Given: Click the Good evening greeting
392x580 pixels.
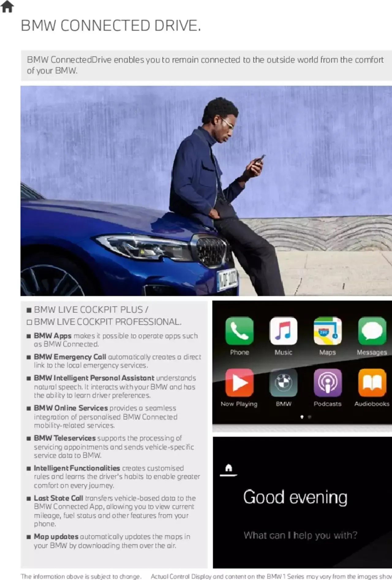Looking at the screenshot, I should (295, 497).
